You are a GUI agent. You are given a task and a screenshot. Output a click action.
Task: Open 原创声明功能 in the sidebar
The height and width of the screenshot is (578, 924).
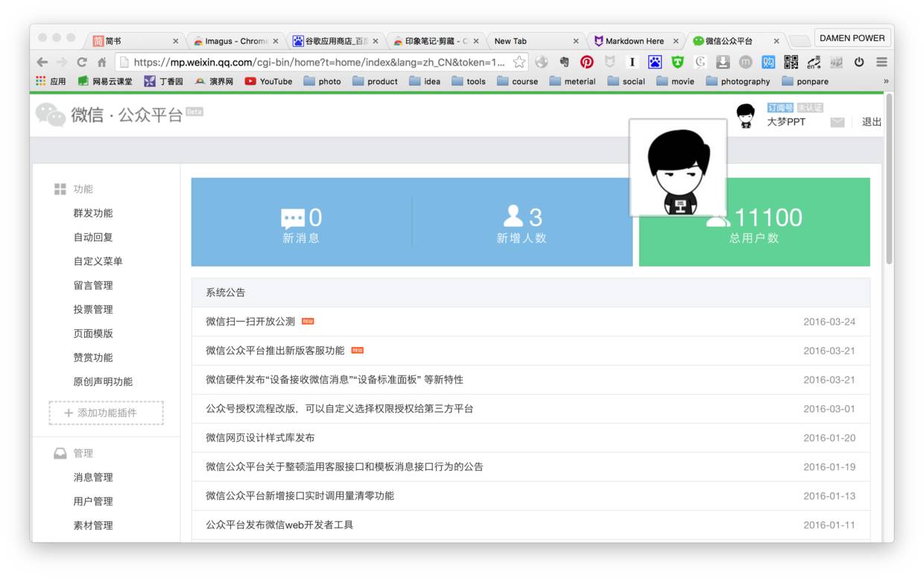(103, 381)
